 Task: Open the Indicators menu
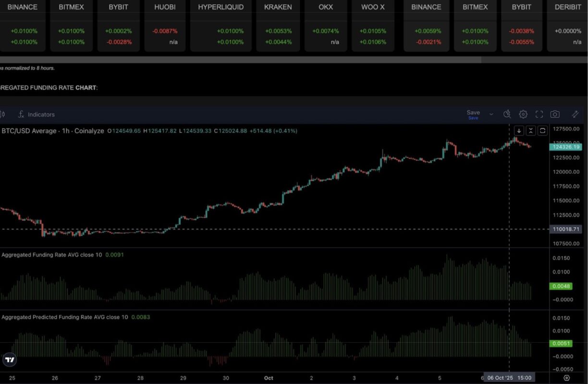coord(37,115)
